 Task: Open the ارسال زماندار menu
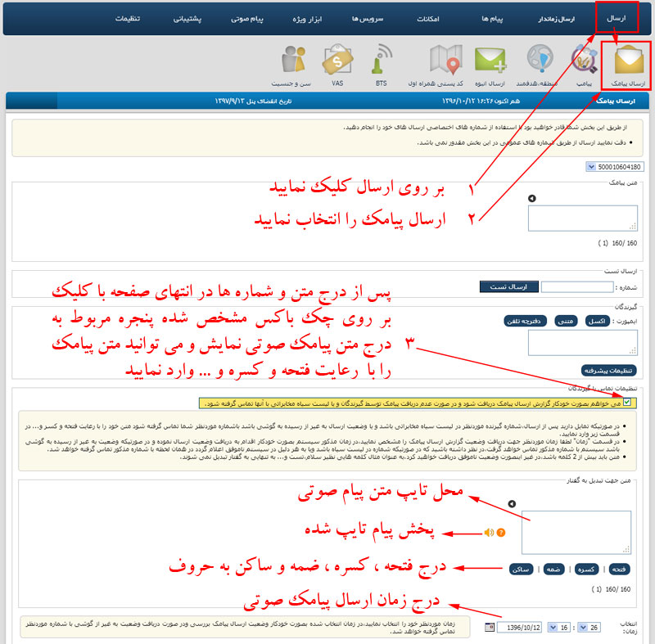pos(557,19)
